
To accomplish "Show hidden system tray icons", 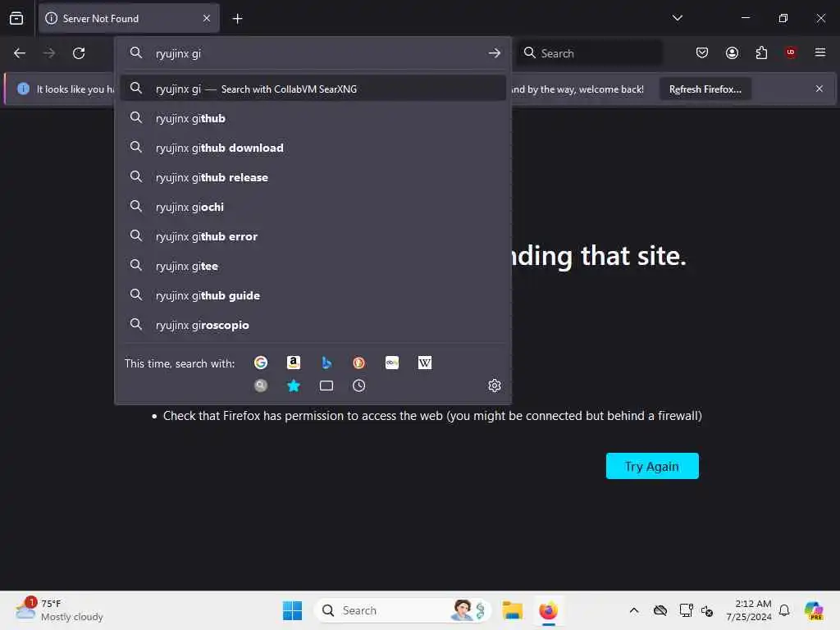I will pos(634,610).
